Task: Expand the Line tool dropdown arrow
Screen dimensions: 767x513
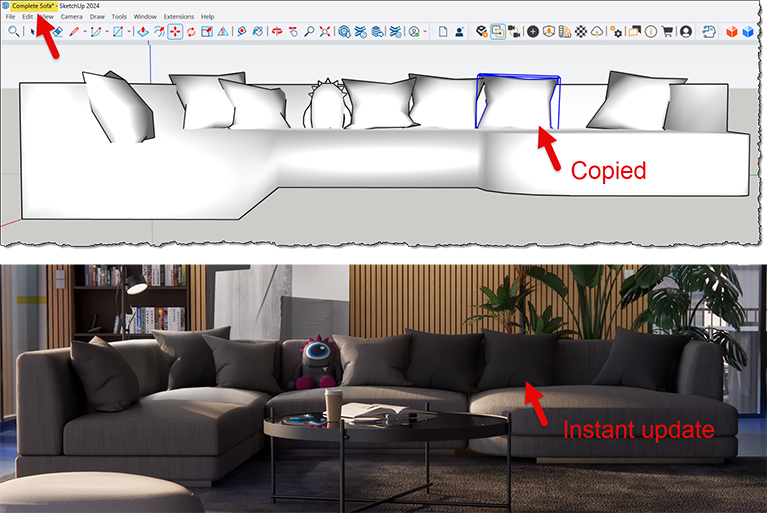Action: (84, 32)
